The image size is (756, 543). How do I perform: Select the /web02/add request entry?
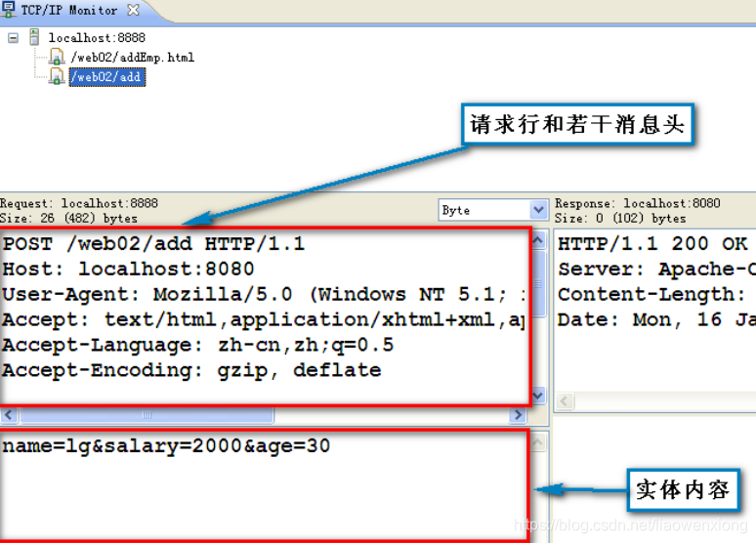[107, 77]
